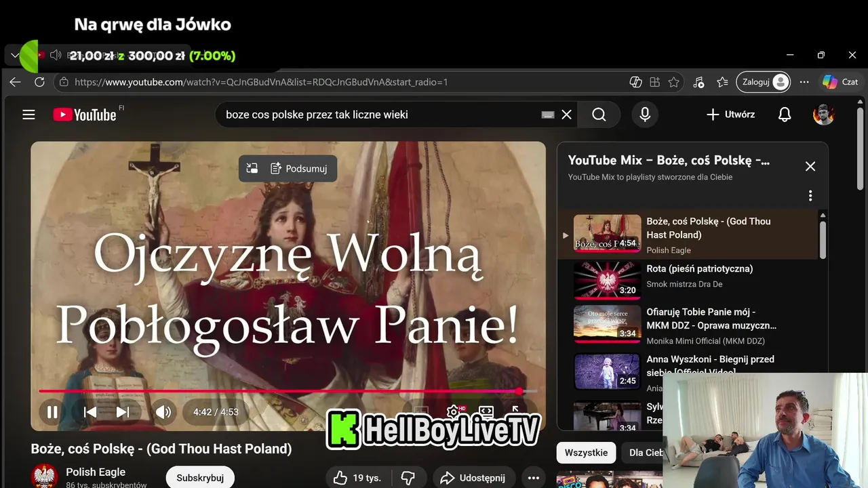This screenshot has height=488, width=868.
Task: Open the YouTube hamburger guide menu
Action: pos(28,115)
